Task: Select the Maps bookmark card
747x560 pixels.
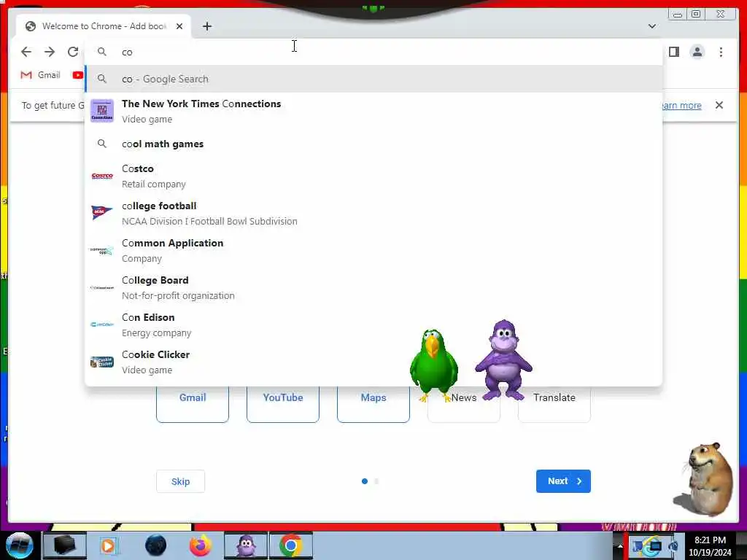Action: [x=373, y=404]
